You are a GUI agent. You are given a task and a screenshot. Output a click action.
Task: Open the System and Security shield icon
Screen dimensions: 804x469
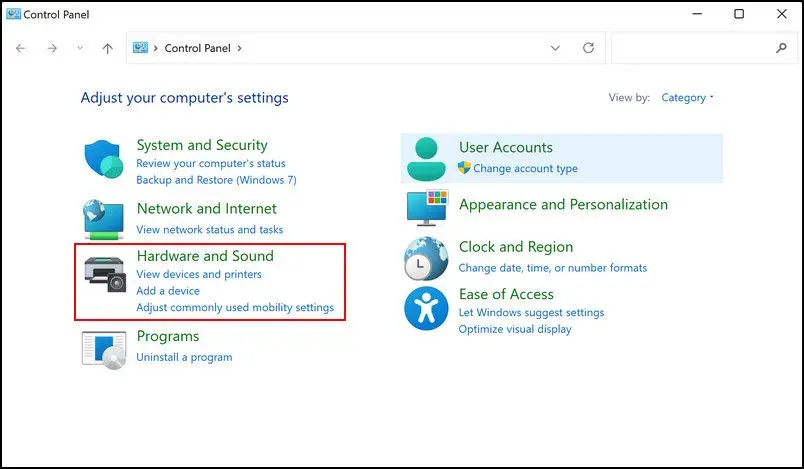pyautogui.click(x=104, y=159)
